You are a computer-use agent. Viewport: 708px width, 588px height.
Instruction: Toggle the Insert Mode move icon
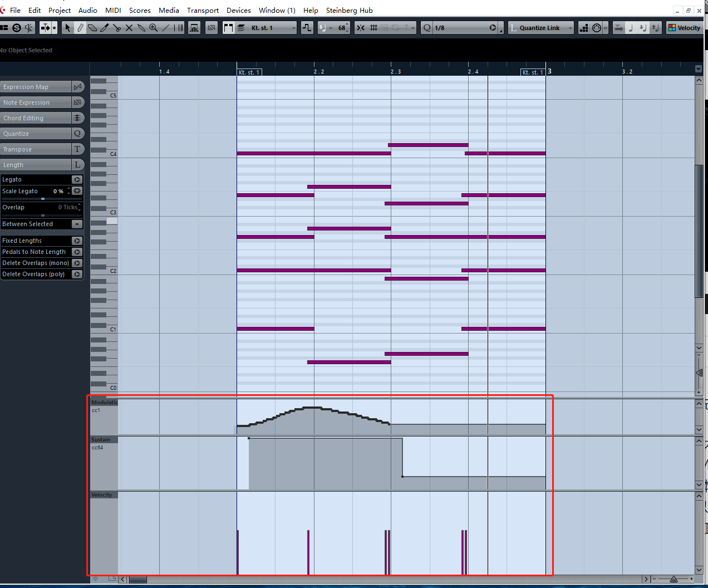[619, 27]
